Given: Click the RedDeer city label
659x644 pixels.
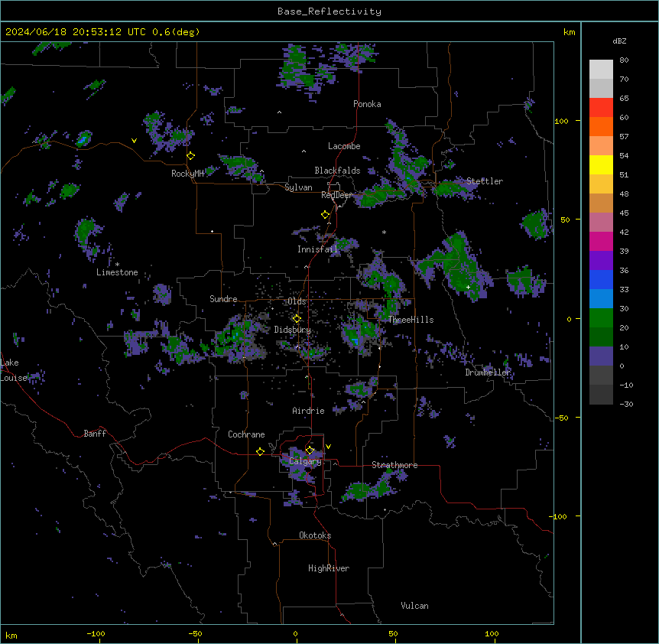Looking at the screenshot, I should [336, 195].
